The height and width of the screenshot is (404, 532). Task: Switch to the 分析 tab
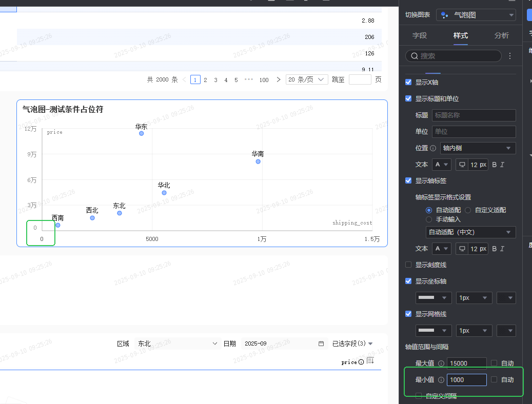(501, 35)
